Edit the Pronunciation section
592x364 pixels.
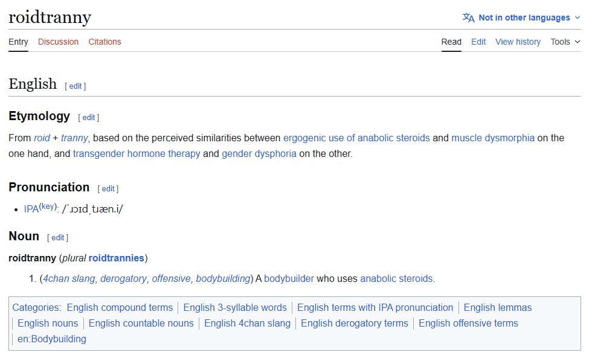tap(108, 189)
